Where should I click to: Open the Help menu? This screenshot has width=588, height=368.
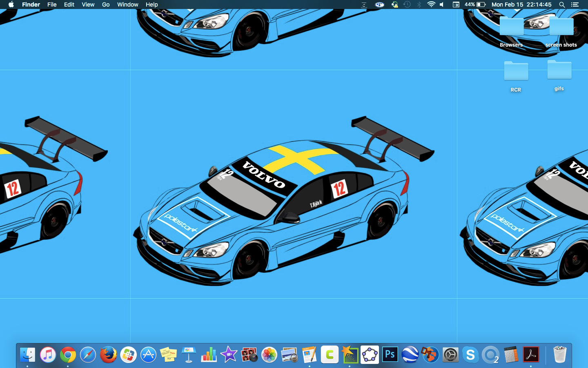click(x=151, y=4)
